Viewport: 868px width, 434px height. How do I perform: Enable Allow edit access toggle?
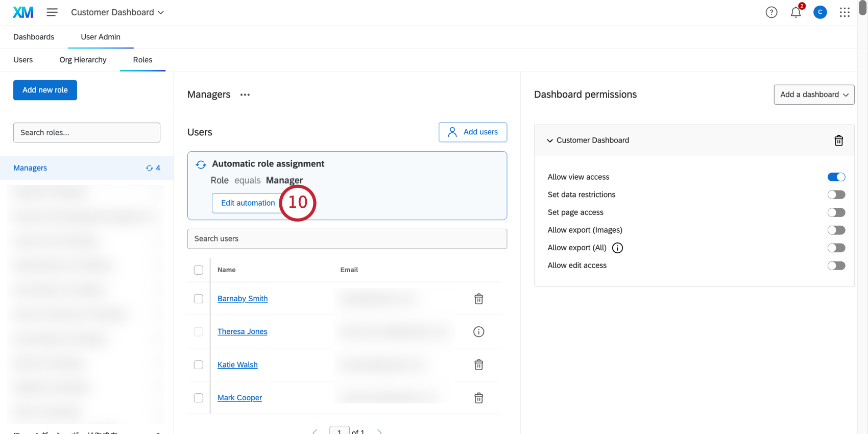(836, 266)
